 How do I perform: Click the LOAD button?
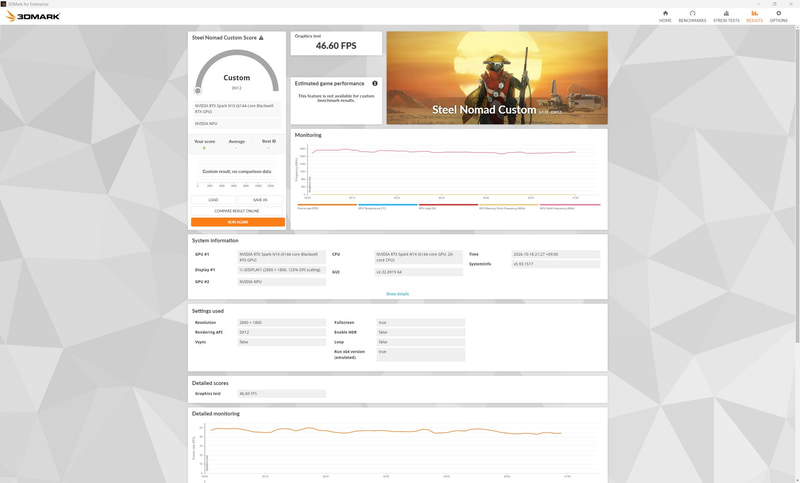[x=213, y=200]
